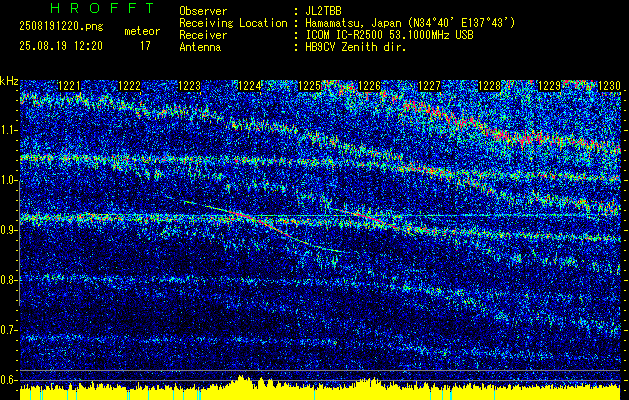Click the 0.8 kHz axis label
629x400 pixels.
pos(8,280)
